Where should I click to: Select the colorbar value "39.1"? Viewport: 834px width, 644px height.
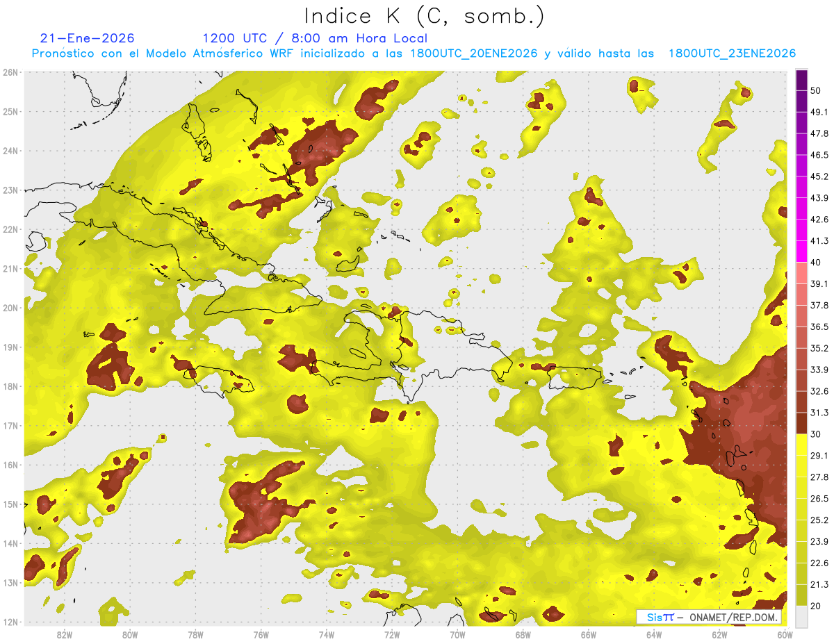819,283
